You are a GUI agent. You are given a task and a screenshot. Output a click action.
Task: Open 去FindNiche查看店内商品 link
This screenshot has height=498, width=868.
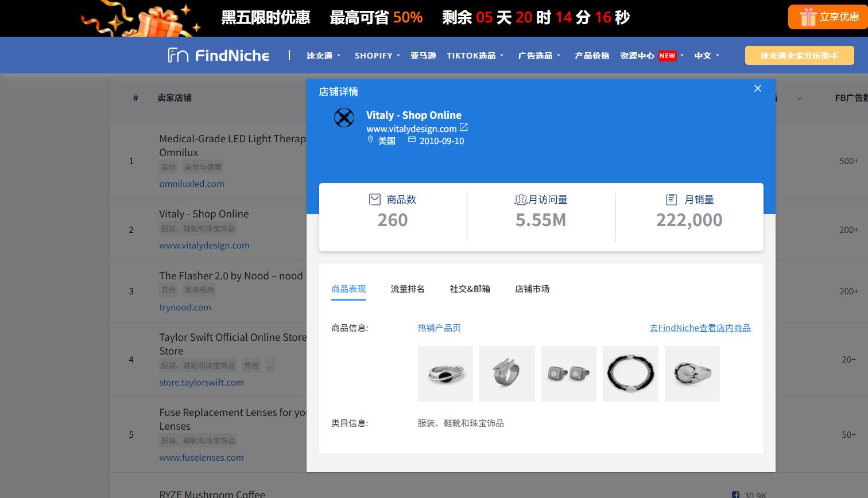pyautogui.click(x=700, y=328)
